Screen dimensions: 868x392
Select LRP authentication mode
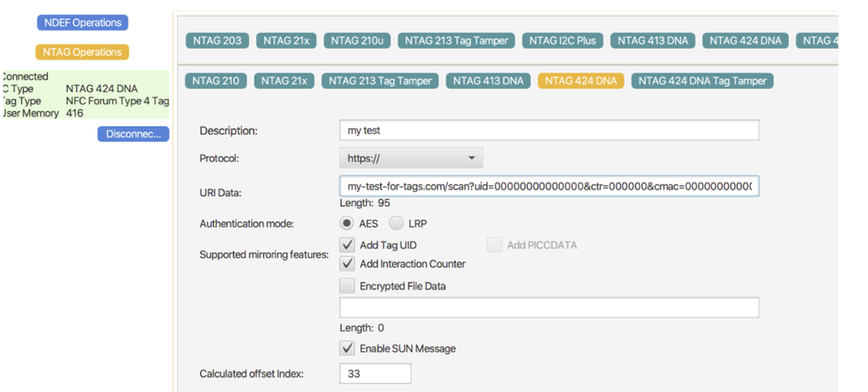coord(397,223)
